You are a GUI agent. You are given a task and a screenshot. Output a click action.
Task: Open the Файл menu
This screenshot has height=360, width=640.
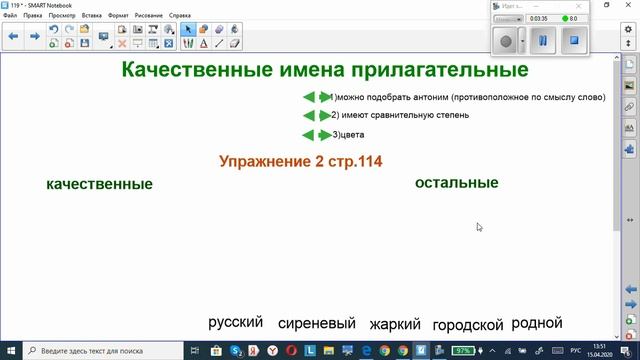click(10, 16)
